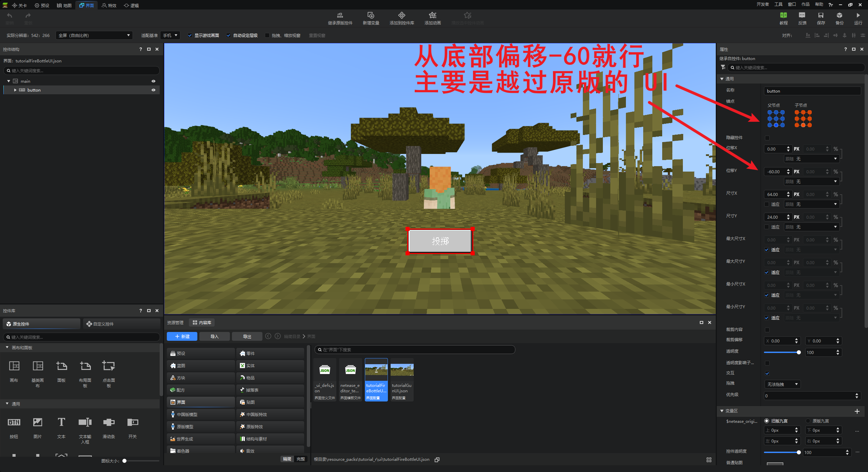The width and height of the screenshot is (868, 472).
Task: Select the 实体 resource category
Action: pyautogui.click(x=270, y=366)
